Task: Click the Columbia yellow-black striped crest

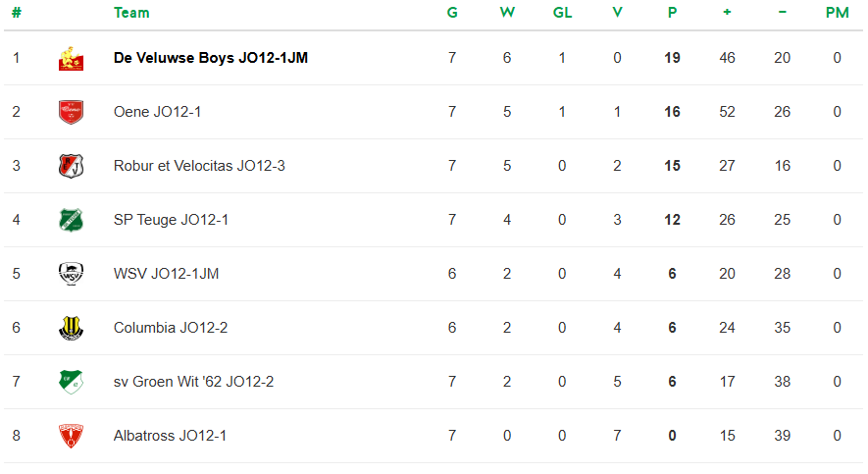Action: (x=71, y=328)
